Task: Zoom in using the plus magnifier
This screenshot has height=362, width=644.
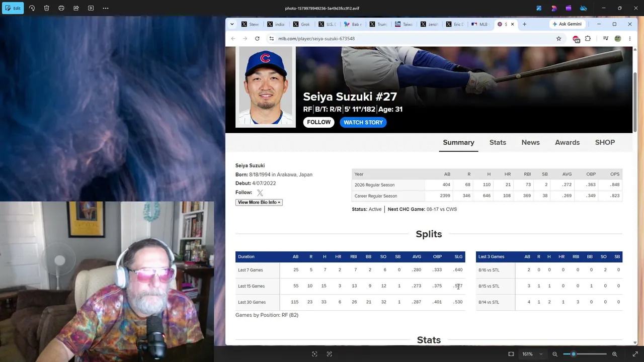Action: pyautogui.click(x=614, y=354)
